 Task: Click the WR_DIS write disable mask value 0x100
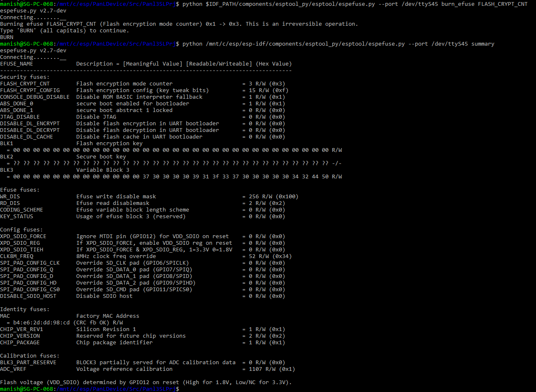(275, 196)
